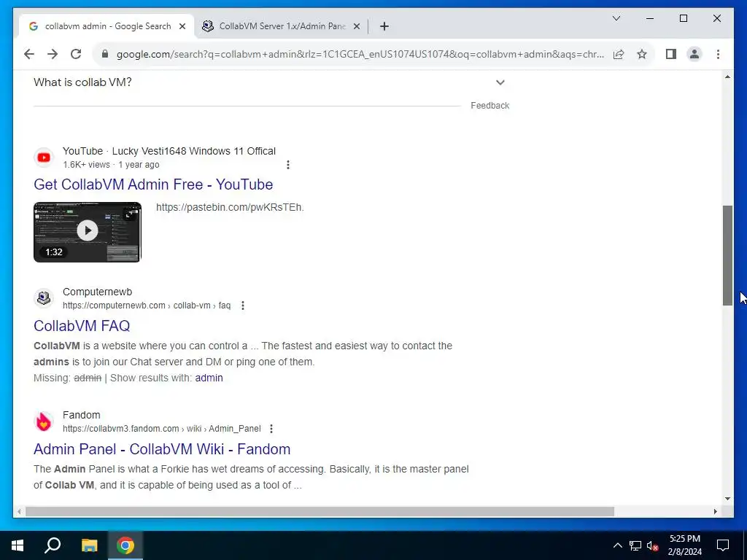Click the address bar URL field

pyautogui.click(x=360, y=54)
